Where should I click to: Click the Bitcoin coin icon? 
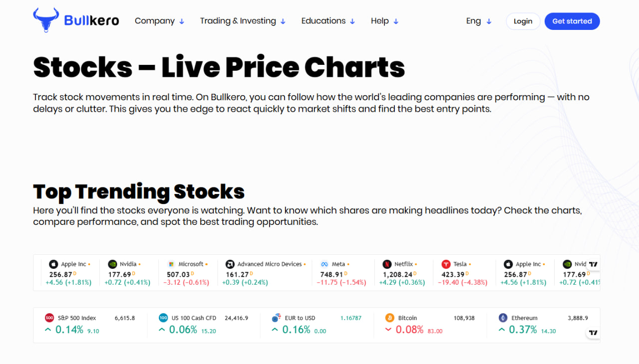(390, 318)
